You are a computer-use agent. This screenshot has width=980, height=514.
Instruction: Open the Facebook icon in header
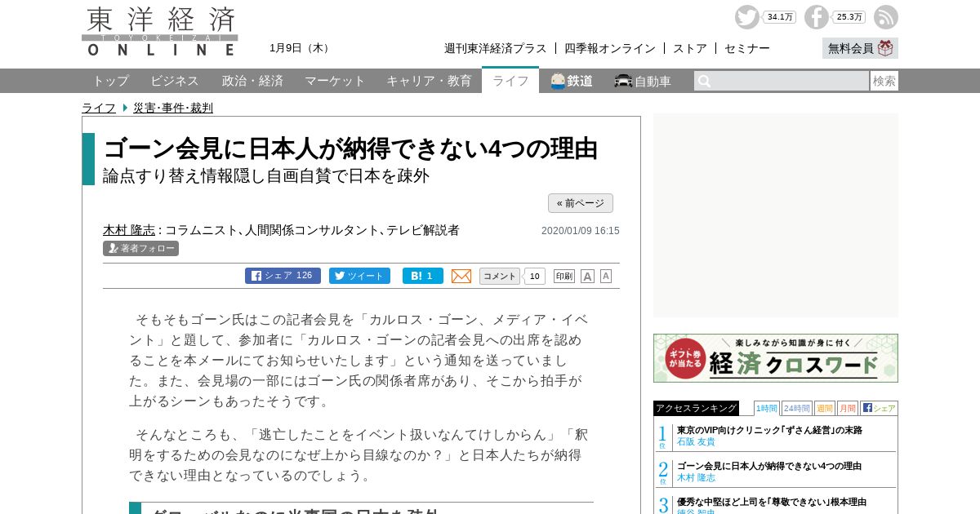[x=816, y=17]
